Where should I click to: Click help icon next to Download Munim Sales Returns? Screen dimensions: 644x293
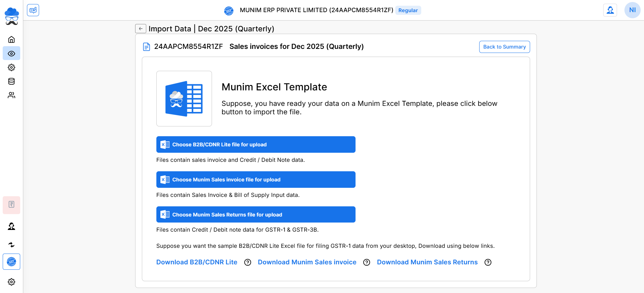[488, 262]
